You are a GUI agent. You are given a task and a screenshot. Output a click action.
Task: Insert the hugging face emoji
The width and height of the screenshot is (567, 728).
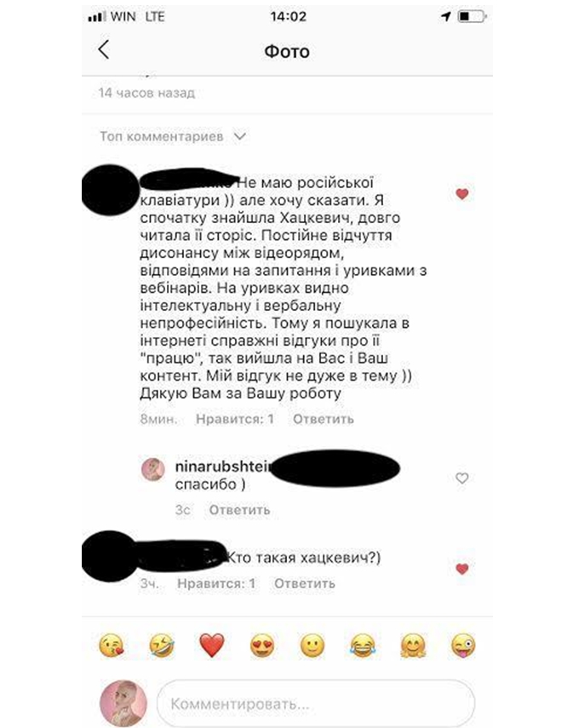point(413,645)
